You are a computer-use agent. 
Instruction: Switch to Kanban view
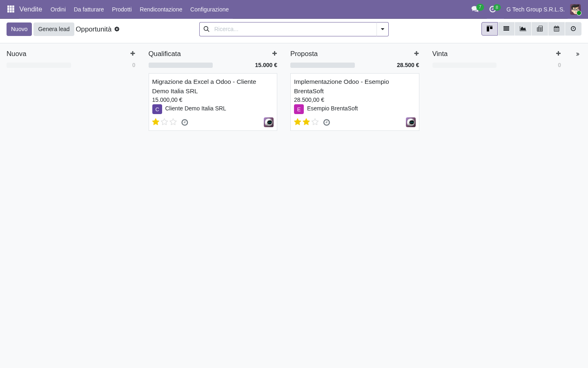[x=490, y=29]
